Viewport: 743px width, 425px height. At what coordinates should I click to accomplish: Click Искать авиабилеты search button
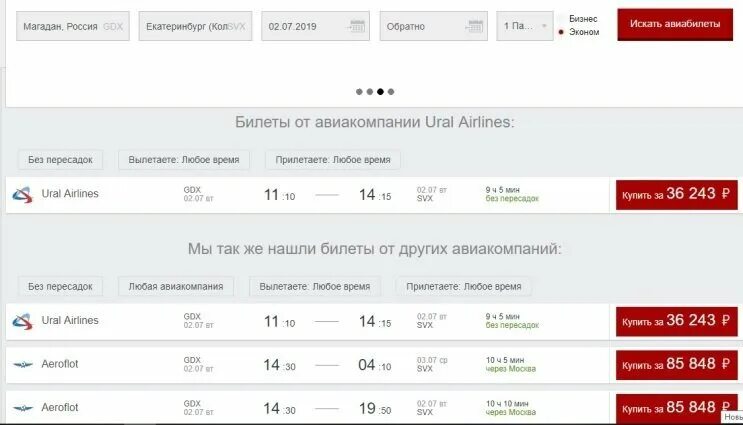(675, 24)
